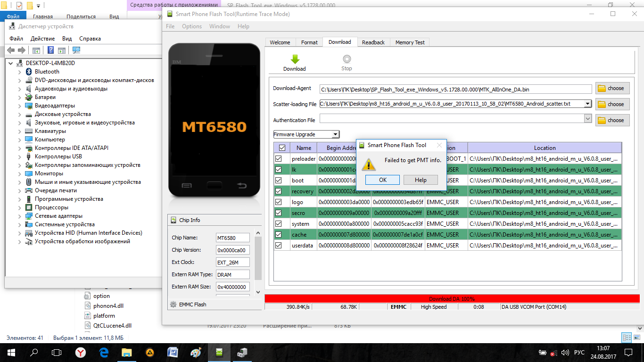Open the Options menu in Flash Tool
This screenshot has width=644, height=362.
tap(192, 26)
